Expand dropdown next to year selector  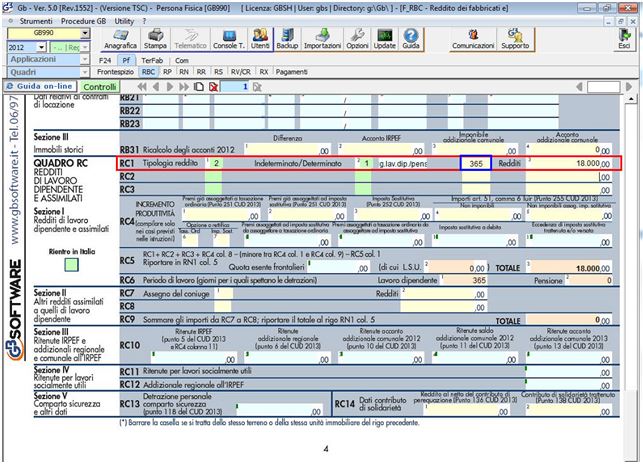click(85, 48)
